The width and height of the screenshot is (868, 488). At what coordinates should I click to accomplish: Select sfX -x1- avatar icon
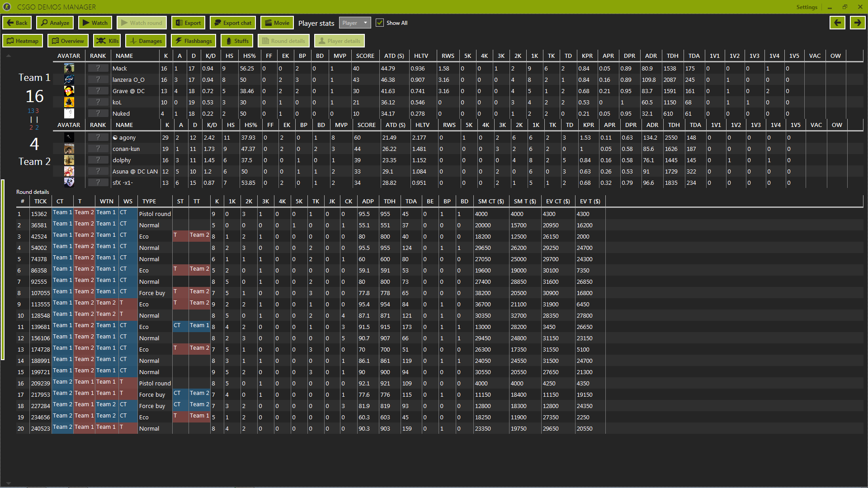[x=69, y=183]
